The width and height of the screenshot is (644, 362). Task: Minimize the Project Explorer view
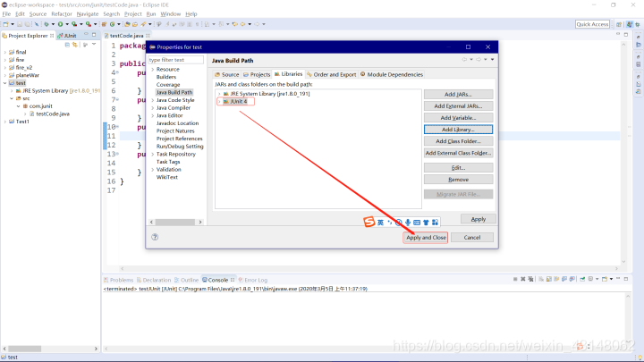(x=86, y=35)
